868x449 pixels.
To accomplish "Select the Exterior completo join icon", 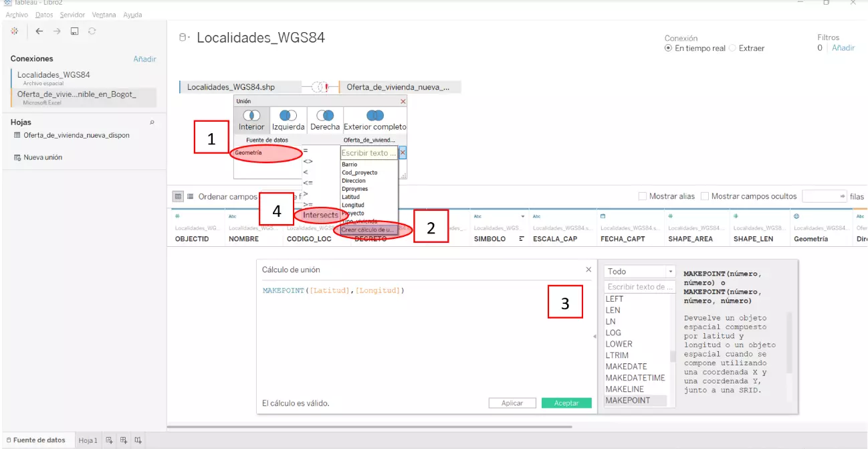I will [374, 116].
